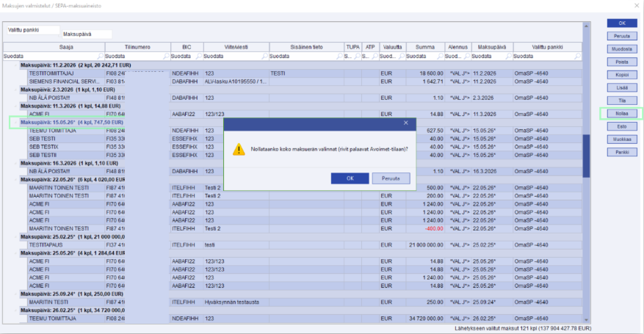The image size is (644, 334).
Task: Click the Maksupäivä grouping chip
Action: pyautogui.click(x=87, y=35)
